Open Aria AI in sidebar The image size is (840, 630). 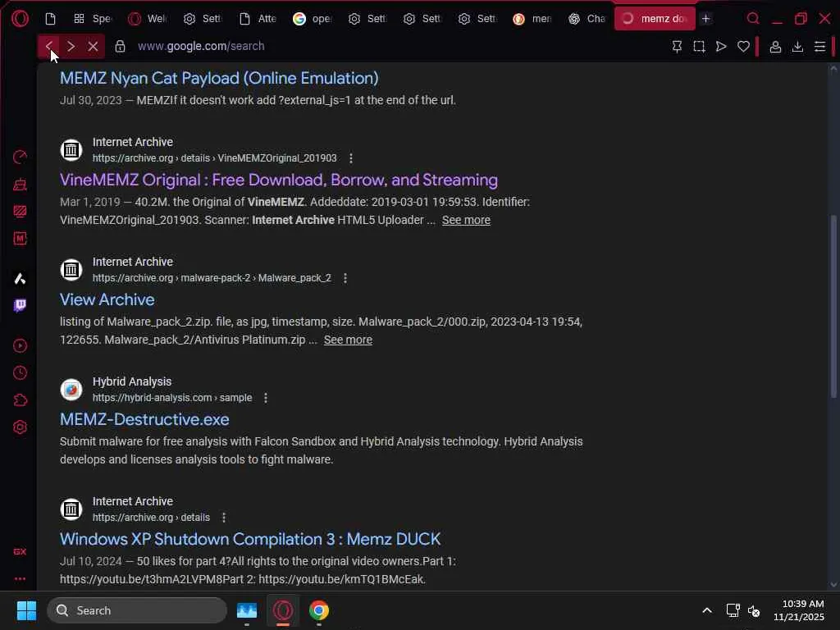click(x=20, y=279)
